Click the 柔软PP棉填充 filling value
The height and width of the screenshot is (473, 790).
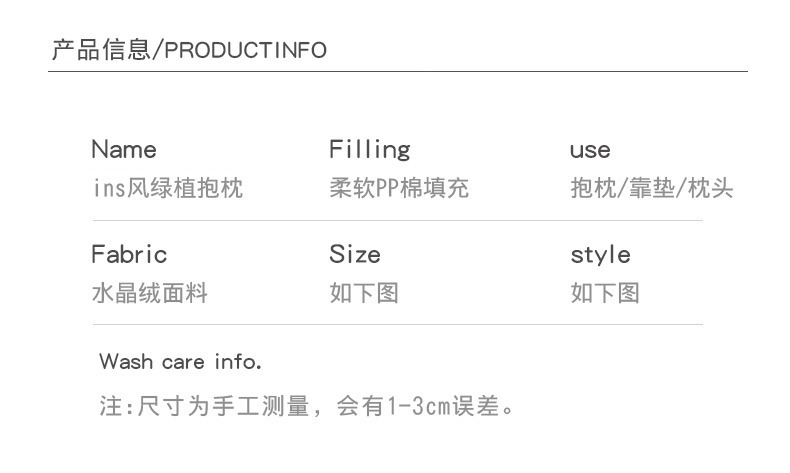399,188
